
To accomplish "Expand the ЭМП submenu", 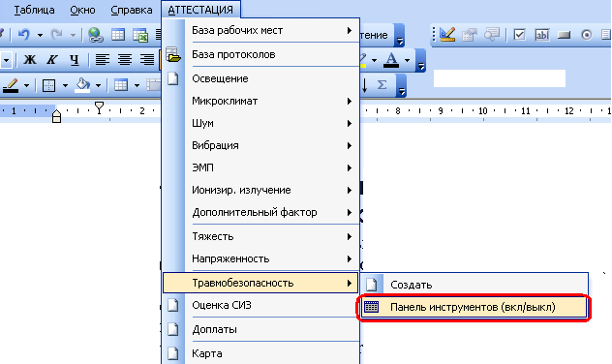I will 260,167.
